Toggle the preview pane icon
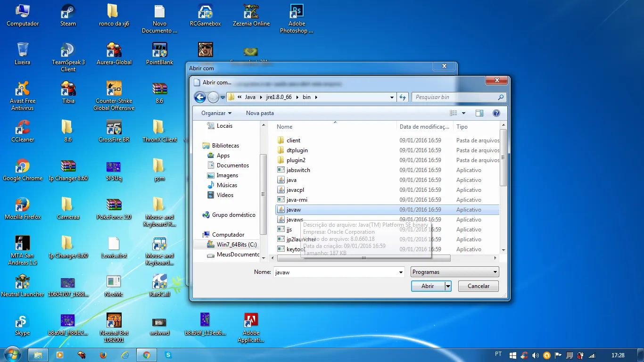 [479, 113]
